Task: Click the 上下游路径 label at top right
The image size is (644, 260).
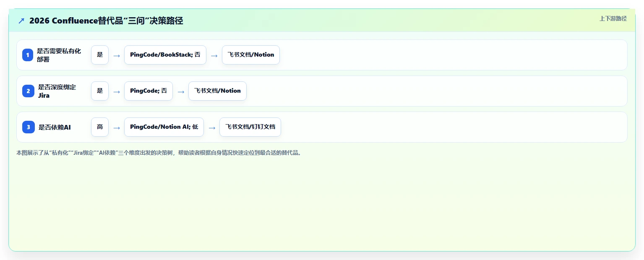Action: pos(613,18)
